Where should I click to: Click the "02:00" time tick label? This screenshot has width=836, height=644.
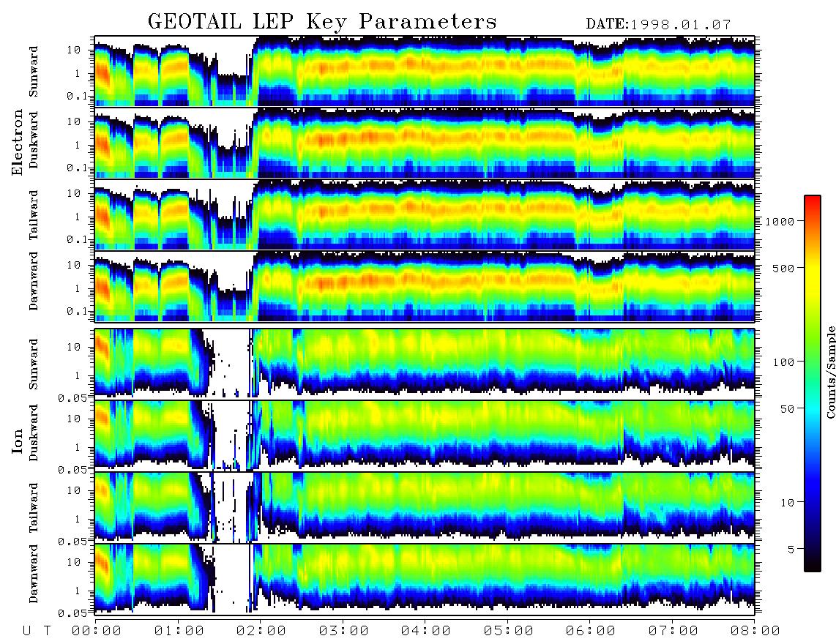[261, 632]
